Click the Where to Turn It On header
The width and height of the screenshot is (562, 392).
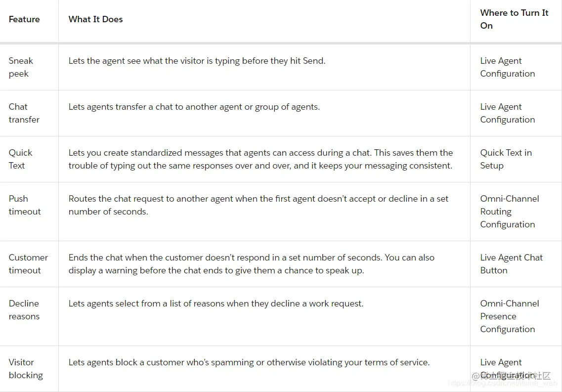click(x=514, y=19)
